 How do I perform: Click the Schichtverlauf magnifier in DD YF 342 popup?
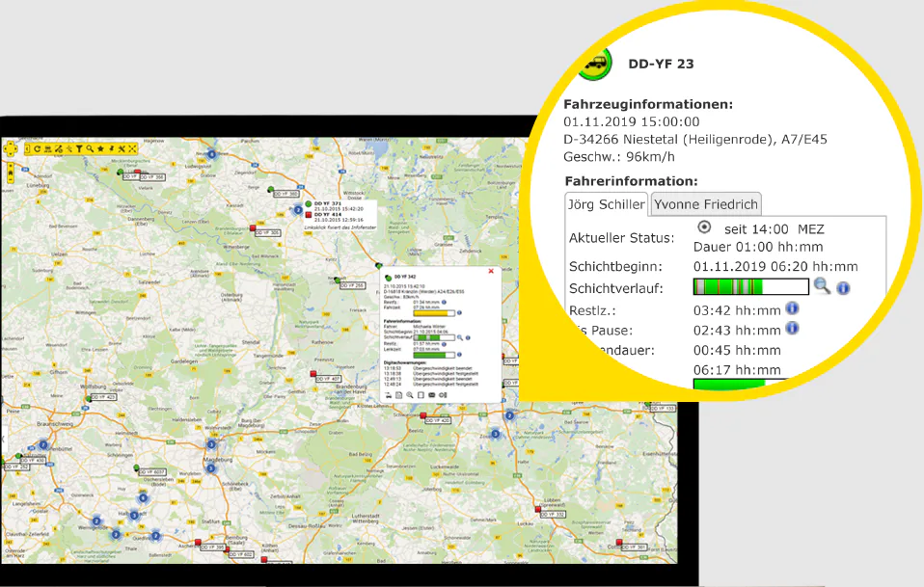[x=460, y=338]
